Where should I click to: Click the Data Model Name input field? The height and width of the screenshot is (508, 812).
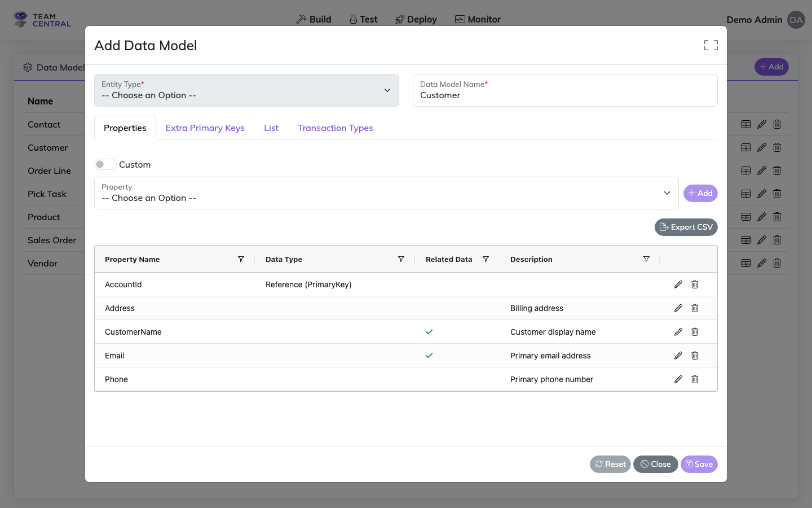[x=565, y=90]
